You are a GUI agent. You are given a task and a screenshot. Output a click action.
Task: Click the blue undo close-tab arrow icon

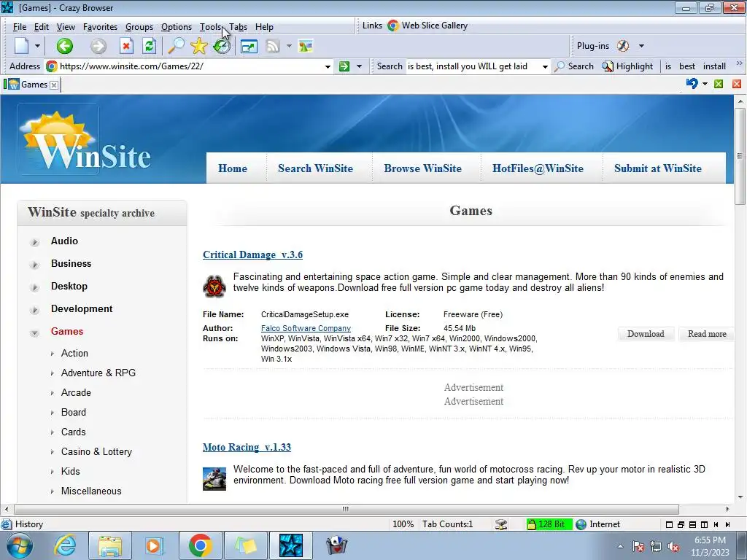point(692,84)
